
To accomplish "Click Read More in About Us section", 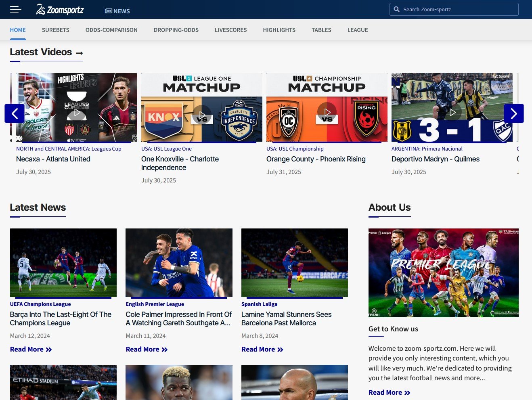I will 390,392.
